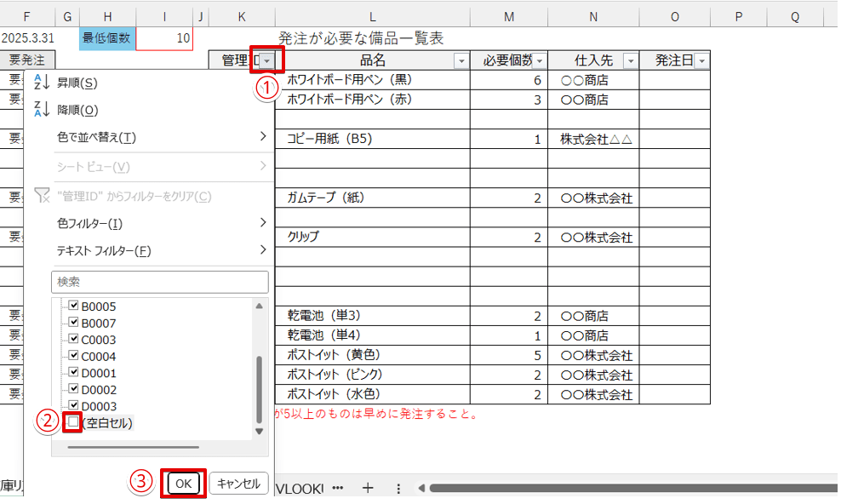Toggle the B0005 checkbox
This screenshot has width=841, height=504.
coord(73,306)
